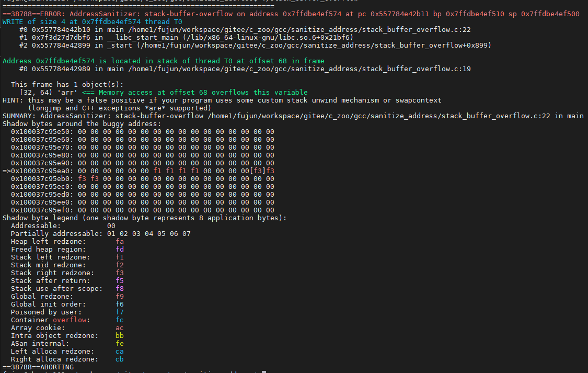Click 'Stack mid redzone:' legend entry
This screenshot has height=373, width=588.
click(x=49, y=265)
